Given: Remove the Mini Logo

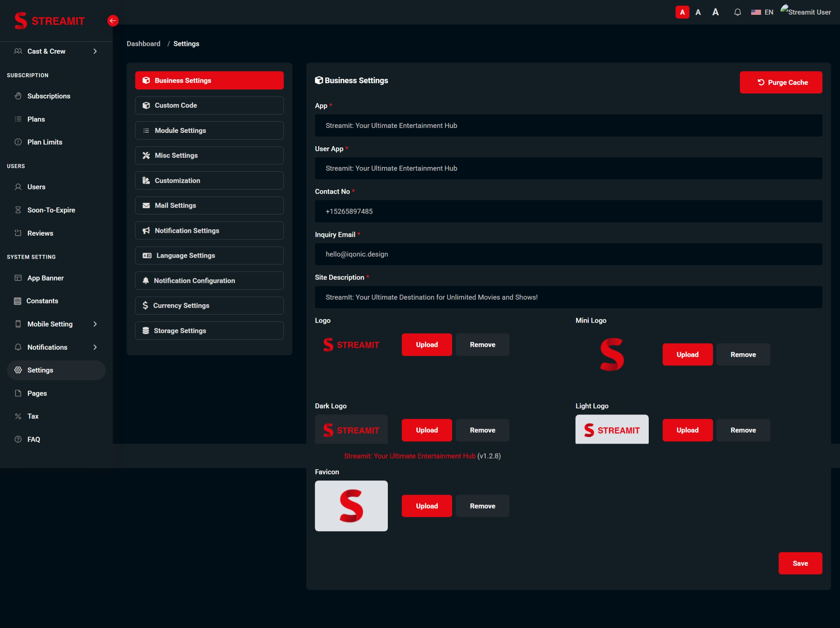Looking at the screenshot, I should [x=743, y=355].
